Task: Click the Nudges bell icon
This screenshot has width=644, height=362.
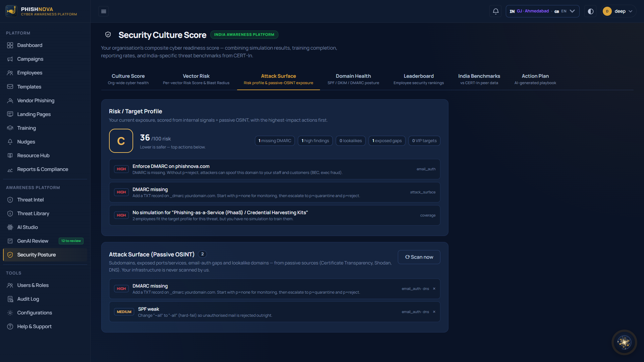Action: [10, 142]
